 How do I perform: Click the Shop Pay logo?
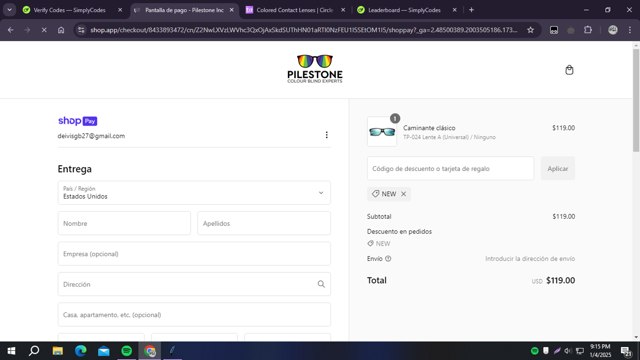point(78,121)
